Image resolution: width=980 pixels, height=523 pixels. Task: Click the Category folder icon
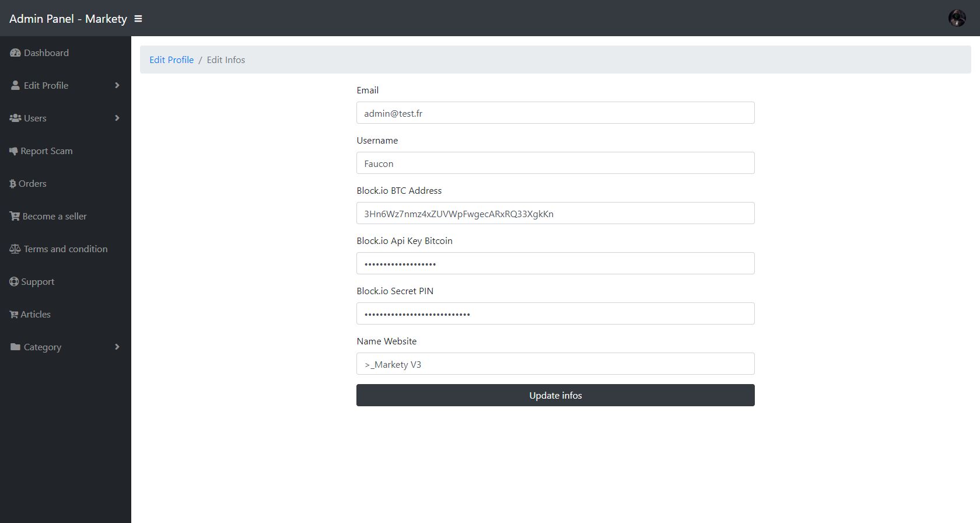click(15, 347)
